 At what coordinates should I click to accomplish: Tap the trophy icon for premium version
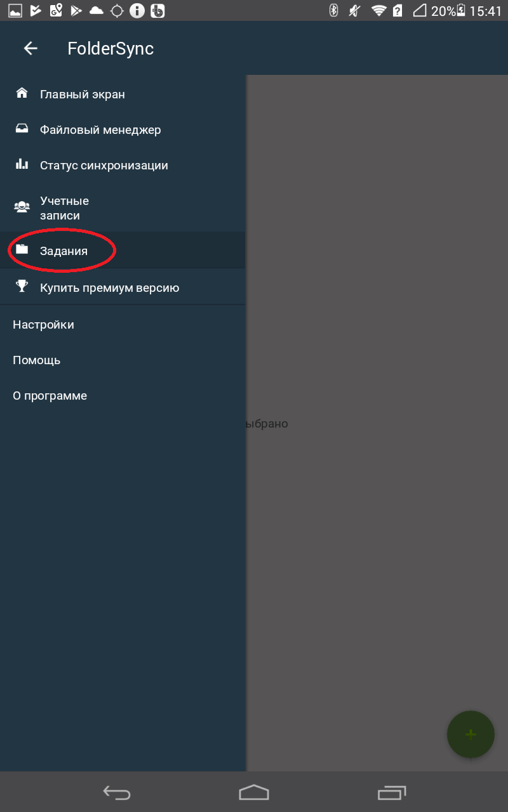tap(22, 286)
